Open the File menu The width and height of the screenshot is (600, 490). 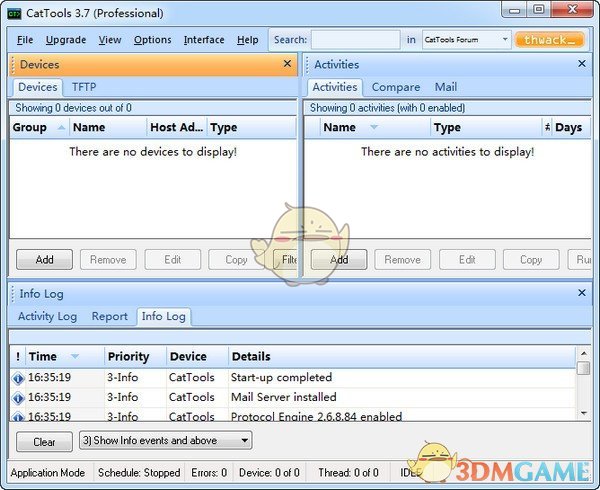click(25, 40)
